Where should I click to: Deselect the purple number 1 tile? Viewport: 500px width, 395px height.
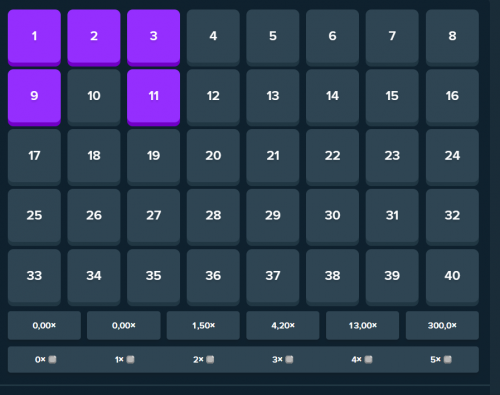click(34, 37)
